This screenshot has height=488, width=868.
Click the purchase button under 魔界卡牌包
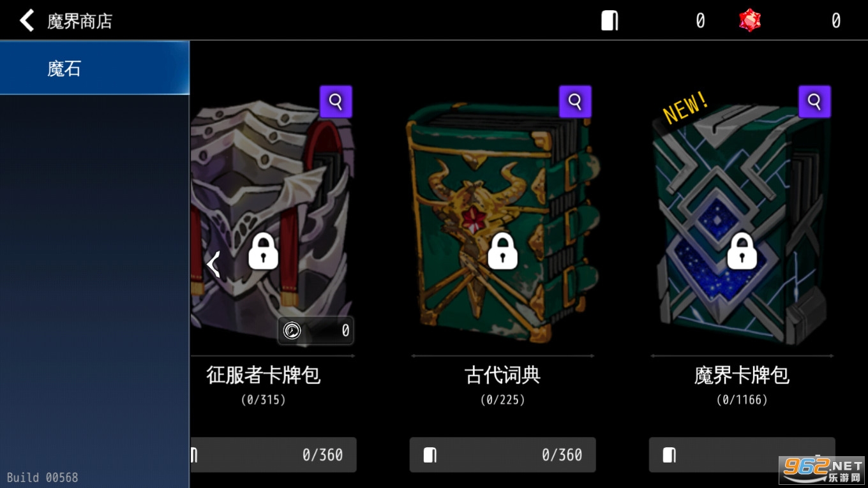tap(742, 455)
